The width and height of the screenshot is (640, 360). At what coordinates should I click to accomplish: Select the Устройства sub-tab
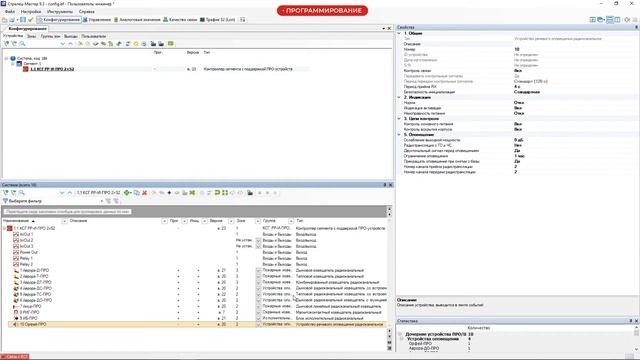click(13, 36)
